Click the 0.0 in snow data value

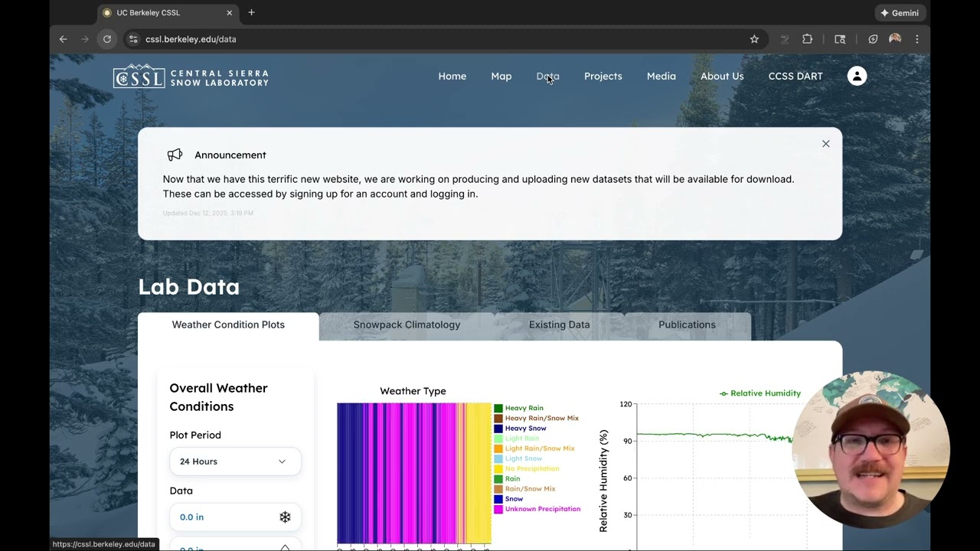click(191, 517)
